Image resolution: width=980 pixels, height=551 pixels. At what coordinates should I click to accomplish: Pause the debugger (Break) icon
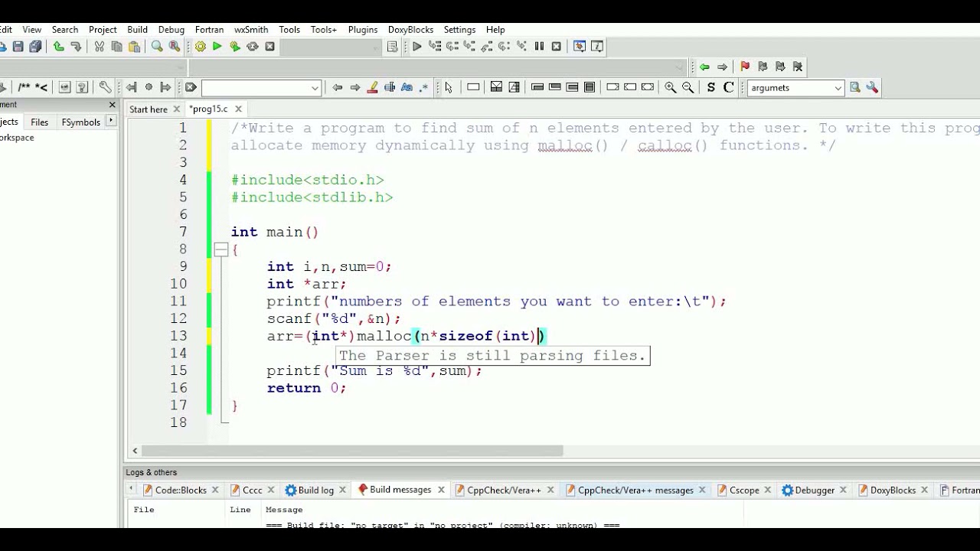coord(539,47)
